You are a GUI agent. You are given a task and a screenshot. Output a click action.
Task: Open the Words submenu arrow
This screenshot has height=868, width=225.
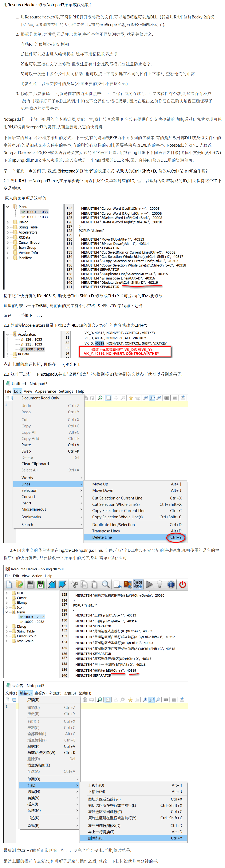[x=81, y=478]
